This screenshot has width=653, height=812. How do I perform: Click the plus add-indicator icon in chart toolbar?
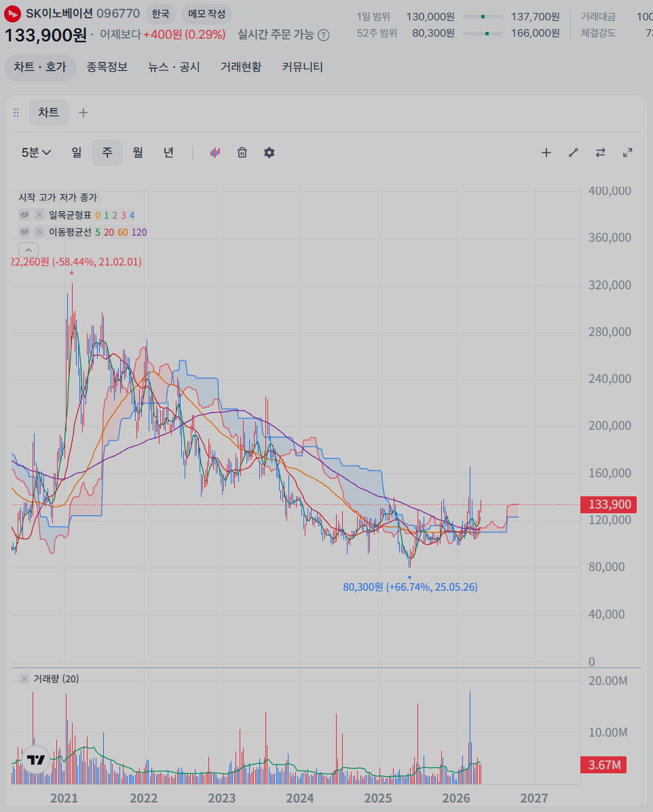[x=546, y=153]
